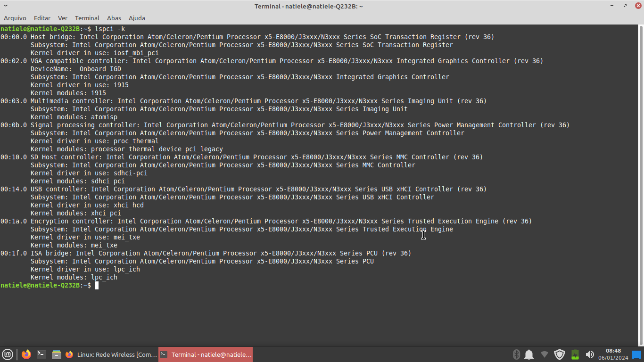Click the '00:03.0 Multimedia controller' line
Viewport: 644px width, 362px height.
243,101
